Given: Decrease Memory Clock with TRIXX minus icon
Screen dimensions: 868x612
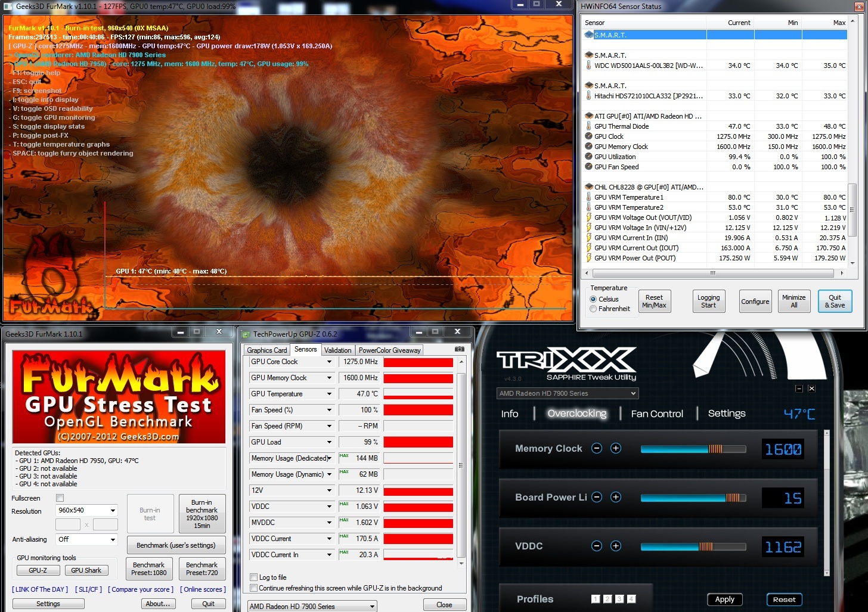Looking at the screenshot, I should coord(597,448).
